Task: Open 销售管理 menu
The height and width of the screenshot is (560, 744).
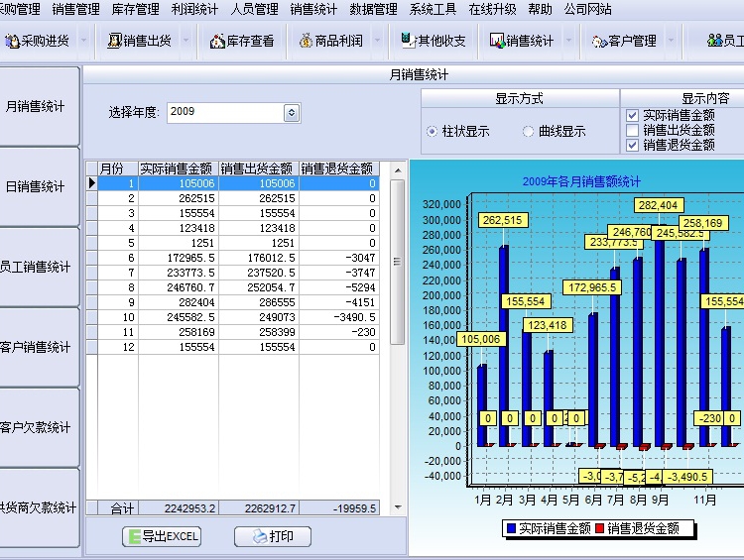Action: coord(76,9)
